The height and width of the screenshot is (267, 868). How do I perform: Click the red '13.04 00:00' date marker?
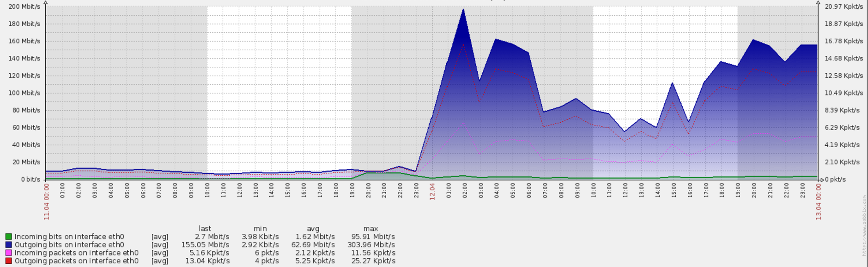click(x=819, y=201)
